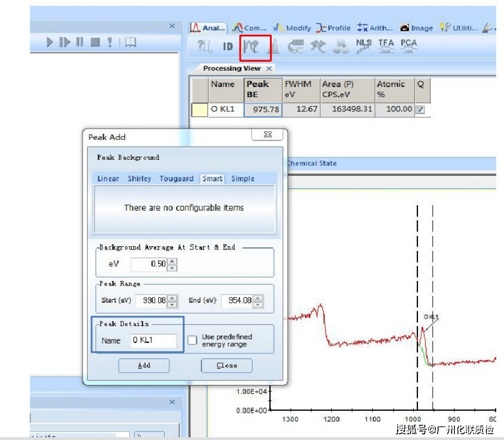The height and width of the screenshot is (440, 504).
Task: Increase the End (eV) value
Action: point(258,297)
